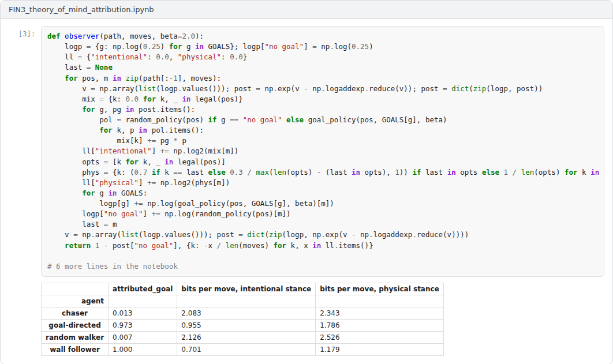Click wall follower attributed_goal value 1.000
Image resolution: width=613 pixels, height=364 pixels.
(122, 349)
